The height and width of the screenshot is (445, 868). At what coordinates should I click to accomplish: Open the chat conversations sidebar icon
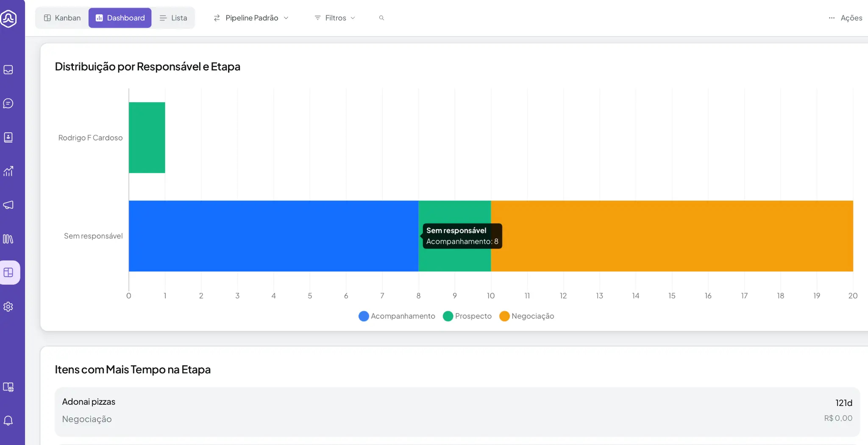point(8,104)
